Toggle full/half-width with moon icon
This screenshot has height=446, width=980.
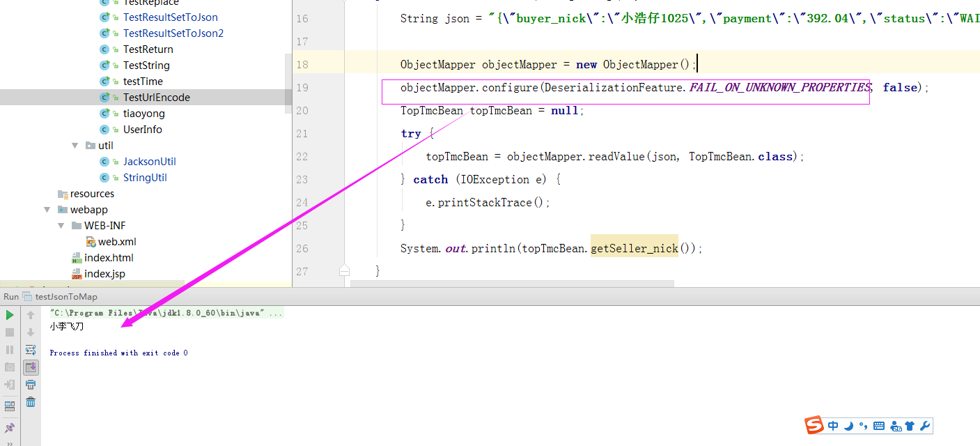tap(848, 425)
